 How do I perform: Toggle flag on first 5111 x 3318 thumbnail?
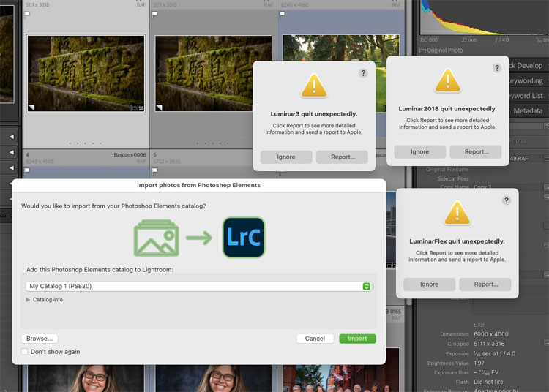tap(27, 14)
